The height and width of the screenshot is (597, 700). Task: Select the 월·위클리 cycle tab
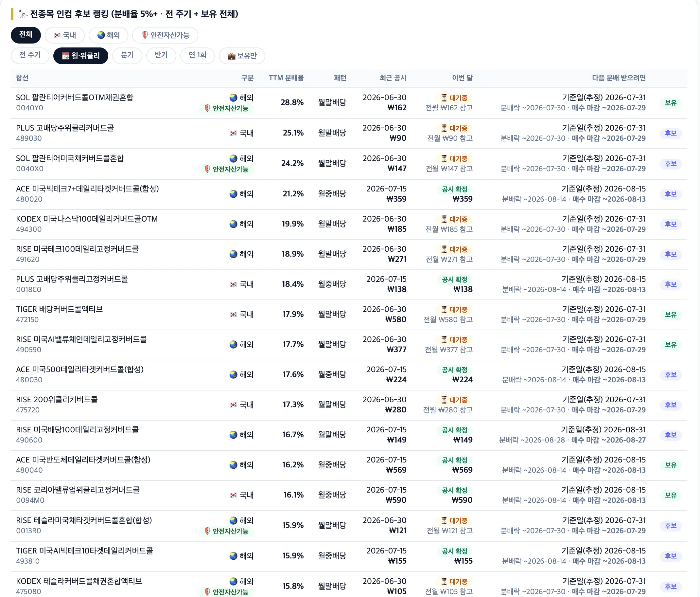pos(81,56)
